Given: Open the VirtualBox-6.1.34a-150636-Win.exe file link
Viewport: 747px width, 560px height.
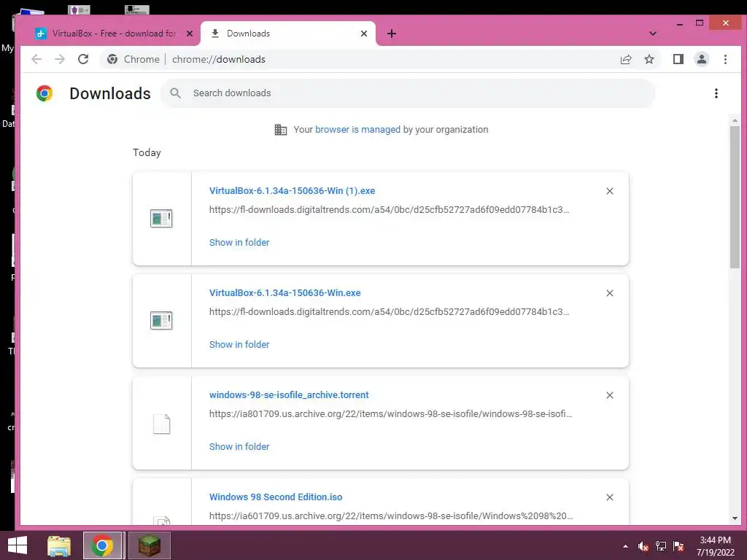Looking at the screenshot, I should click(285, 293).
